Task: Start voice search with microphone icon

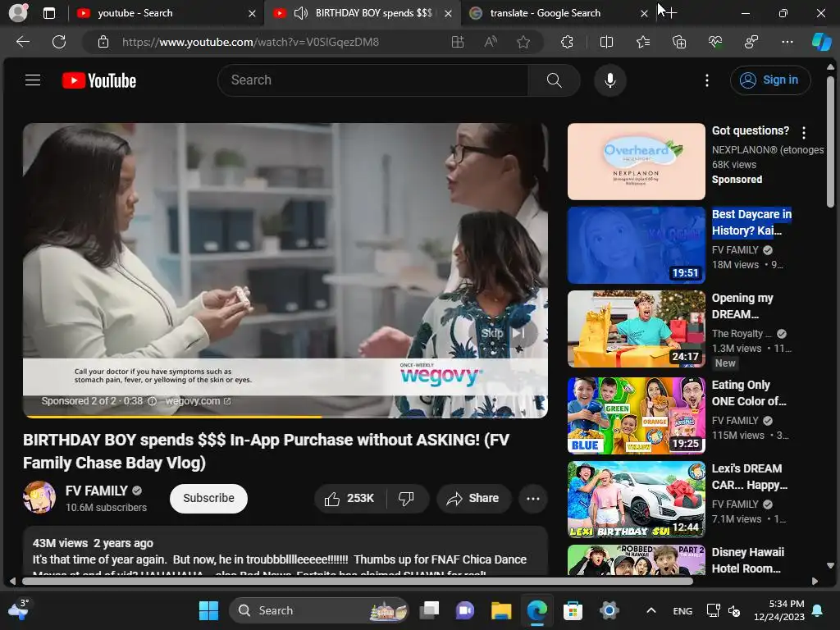Action: click(x=609, y=80)
